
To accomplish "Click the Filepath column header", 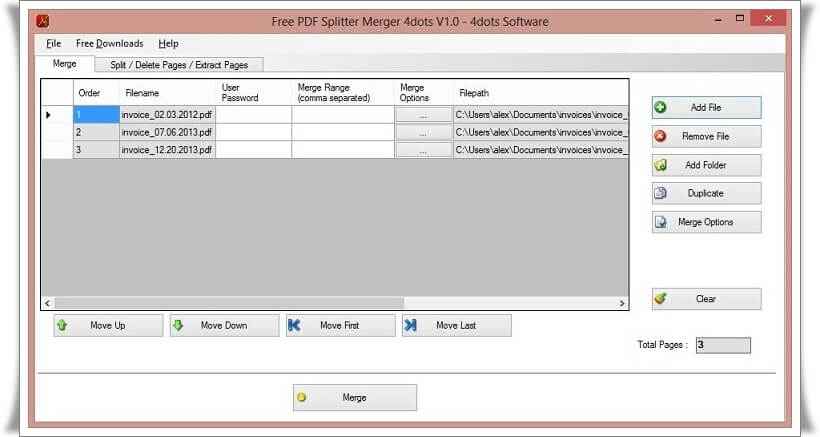I will (x=541, y=93).
